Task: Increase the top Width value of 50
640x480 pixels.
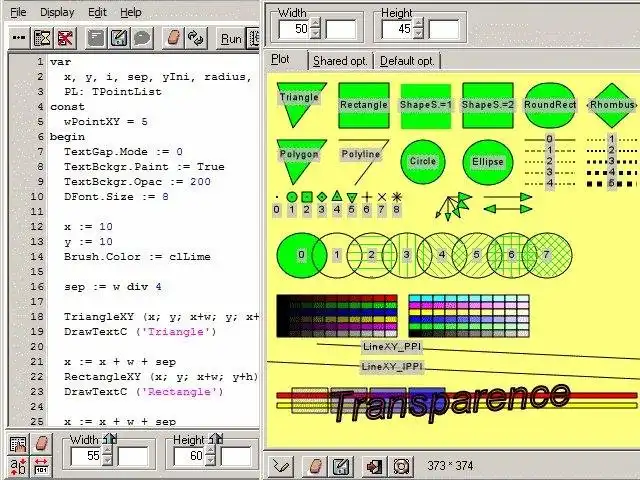Action: tap(315, 23)
